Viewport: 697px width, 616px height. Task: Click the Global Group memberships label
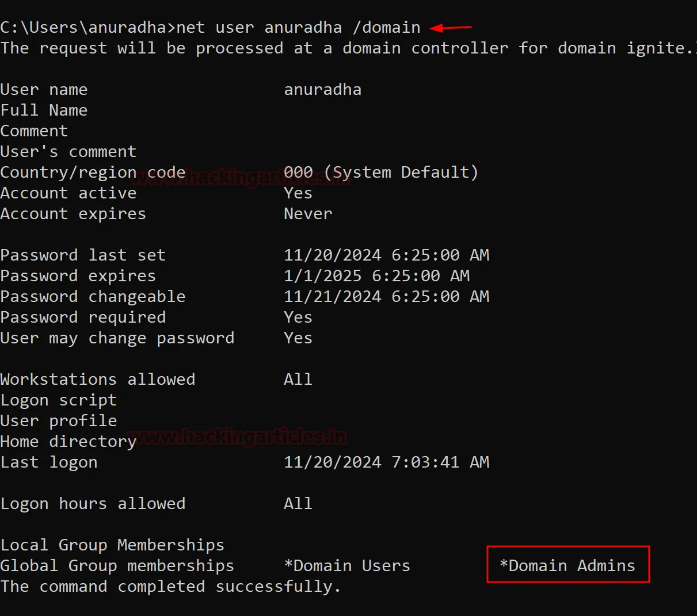(117, 565)
